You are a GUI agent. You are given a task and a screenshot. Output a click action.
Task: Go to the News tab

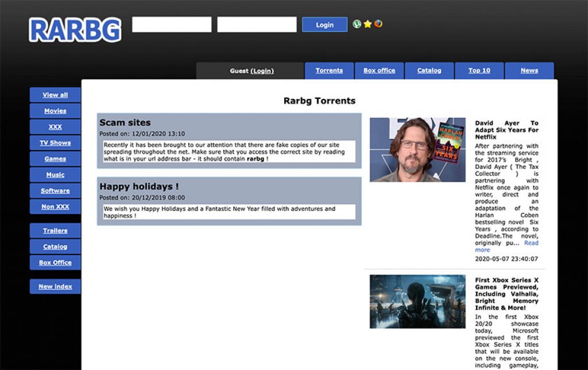tap(529, 71)
